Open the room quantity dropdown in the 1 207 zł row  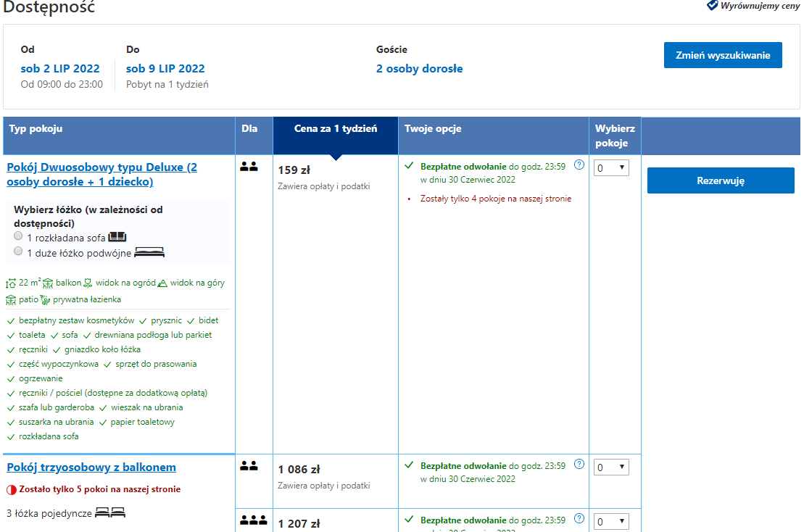(611, 521)
